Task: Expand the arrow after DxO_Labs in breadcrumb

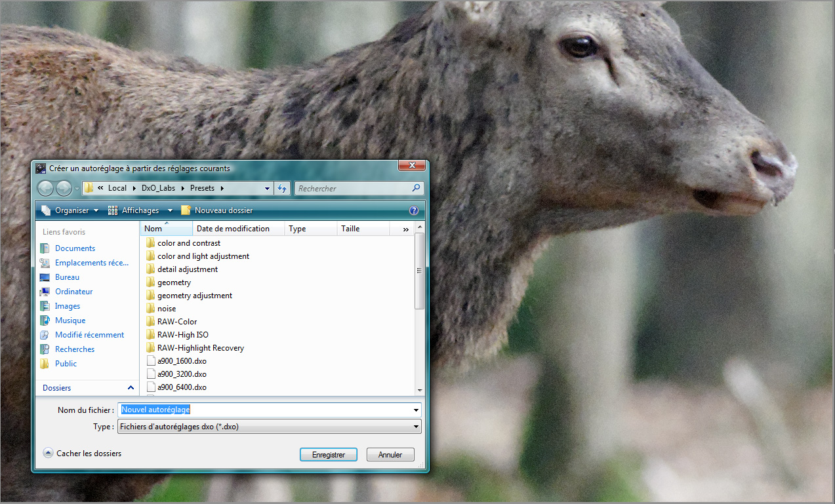Action: click(182, 188)
